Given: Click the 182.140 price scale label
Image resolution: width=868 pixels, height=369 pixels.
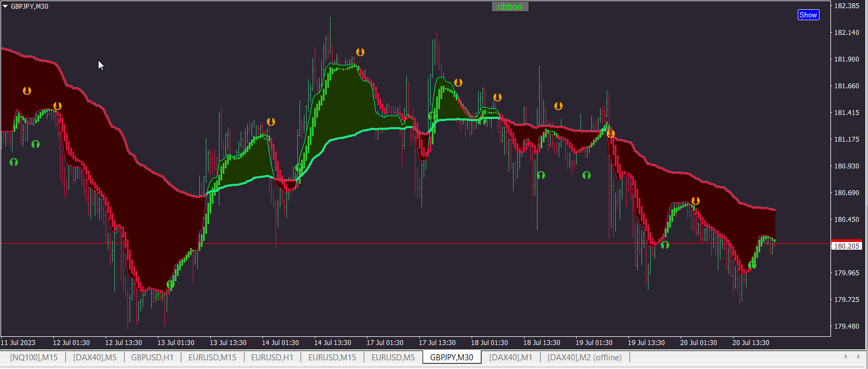Looking at the screenshot, I should click(x=847, y=33).
